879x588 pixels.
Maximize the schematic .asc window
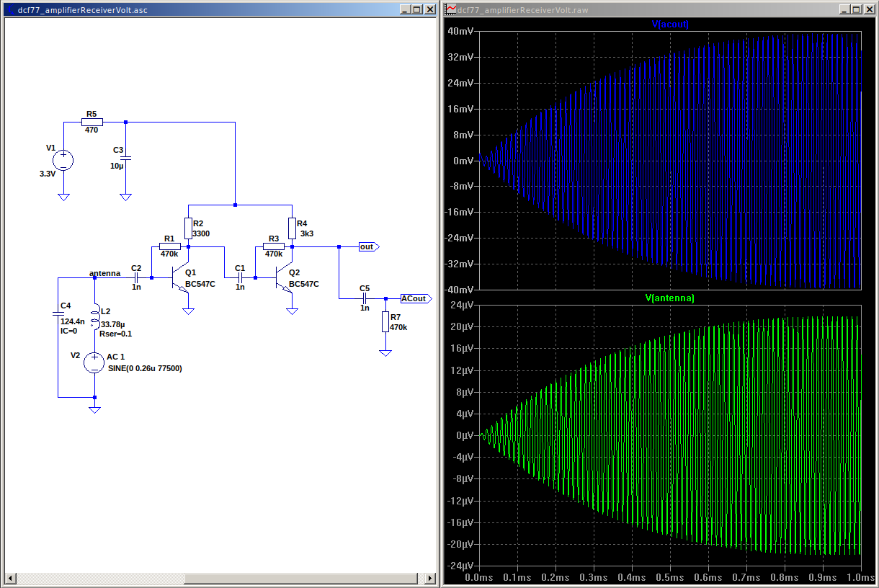(417, 9)
